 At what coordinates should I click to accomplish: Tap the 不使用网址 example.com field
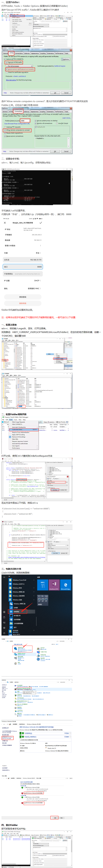tap(23, 274)
